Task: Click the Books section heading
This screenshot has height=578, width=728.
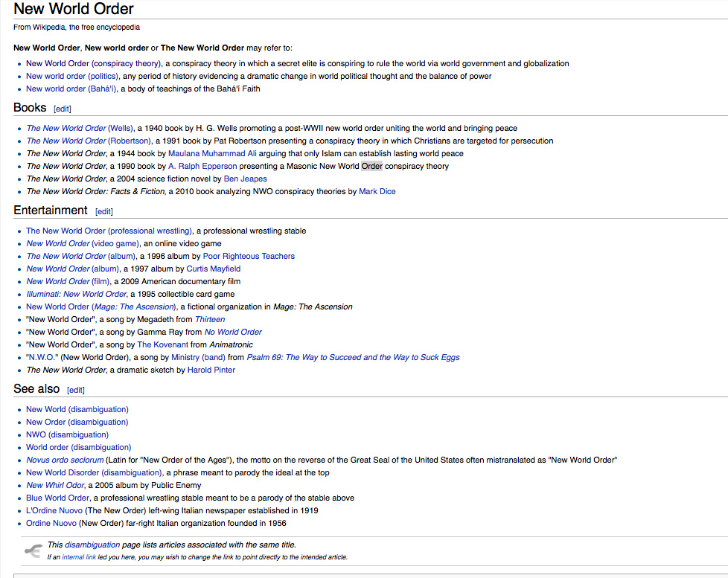Action: pos(30,108)
